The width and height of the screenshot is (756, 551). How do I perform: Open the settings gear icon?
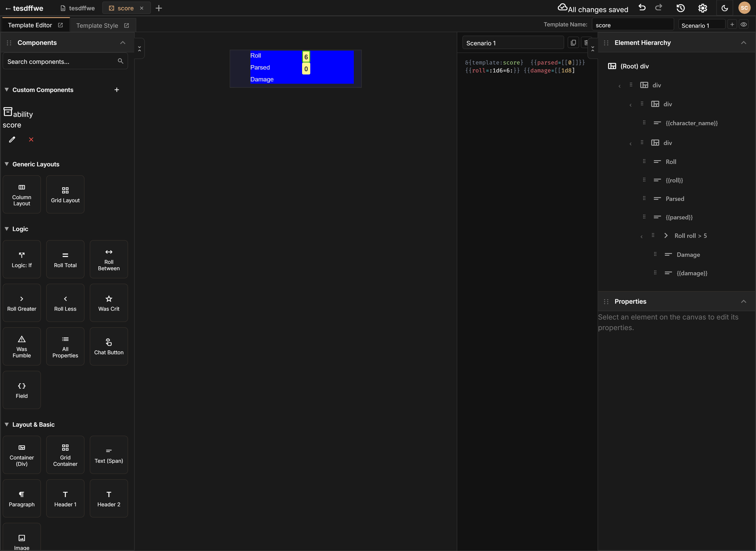point(702,8)
